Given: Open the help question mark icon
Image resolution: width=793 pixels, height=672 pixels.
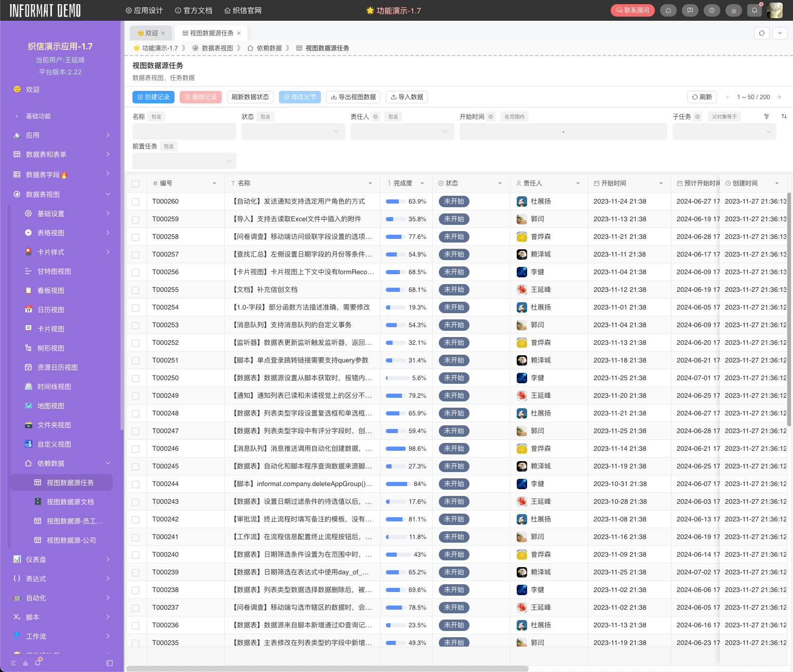Looking at the screenshot, I should point(711,10).
